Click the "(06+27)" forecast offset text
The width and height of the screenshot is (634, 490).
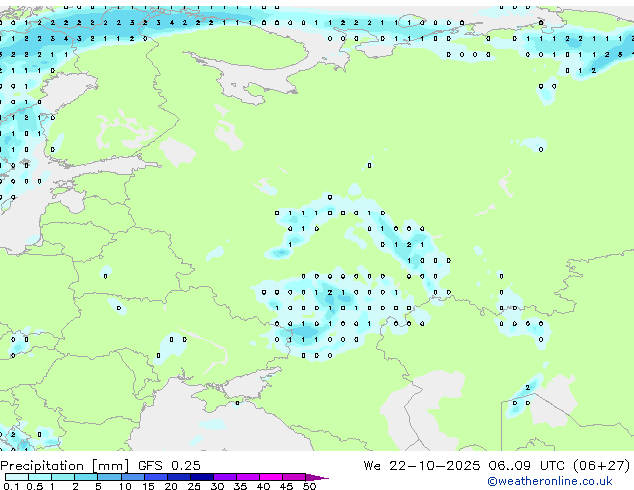tap(601, 466)
